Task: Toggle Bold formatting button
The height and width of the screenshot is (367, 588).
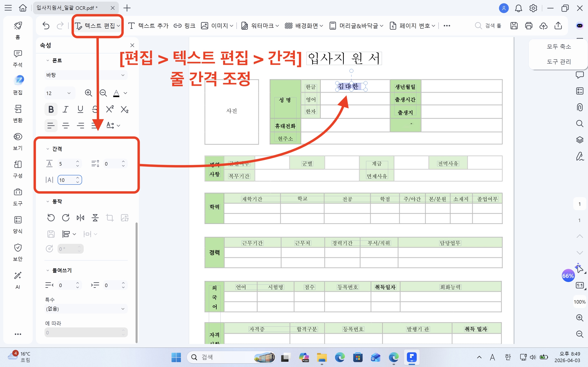Action: coord(51,109)
